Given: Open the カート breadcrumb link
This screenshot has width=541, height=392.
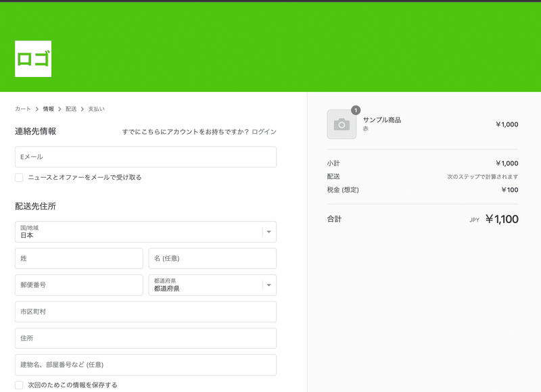Looking at the screenshot, I should tap(23, 109).
